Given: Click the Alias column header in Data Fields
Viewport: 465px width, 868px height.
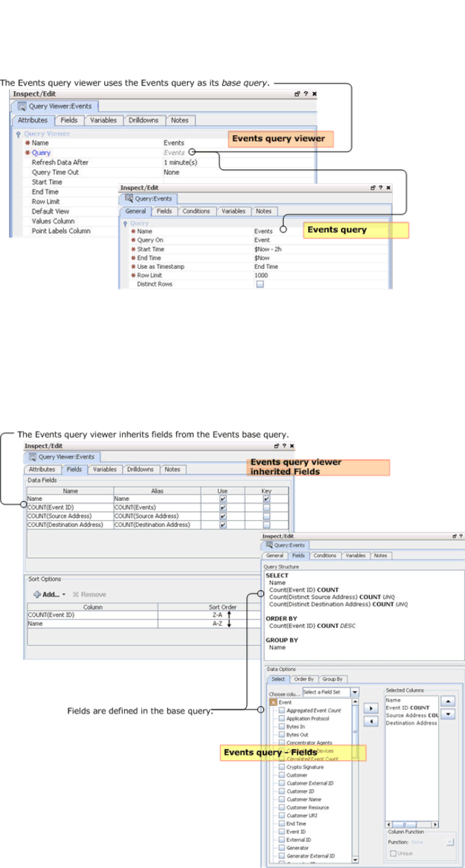Looking at the screenshot, I should point(157,491).
